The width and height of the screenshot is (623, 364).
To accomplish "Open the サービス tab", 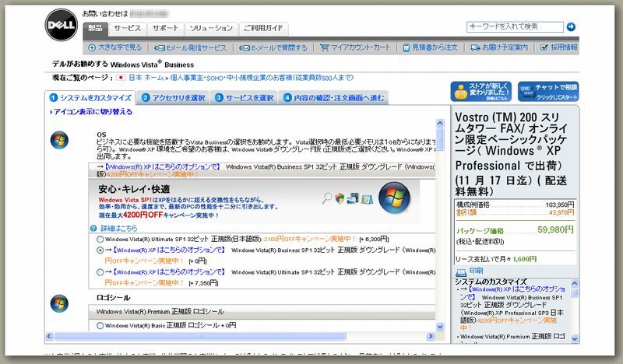I will point(127,29).
